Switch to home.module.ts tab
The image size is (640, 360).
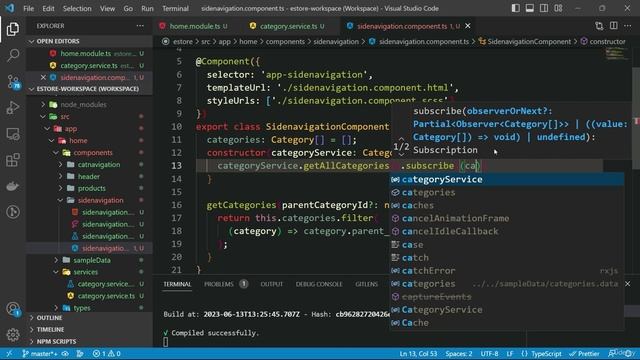(x=195, y=26)
